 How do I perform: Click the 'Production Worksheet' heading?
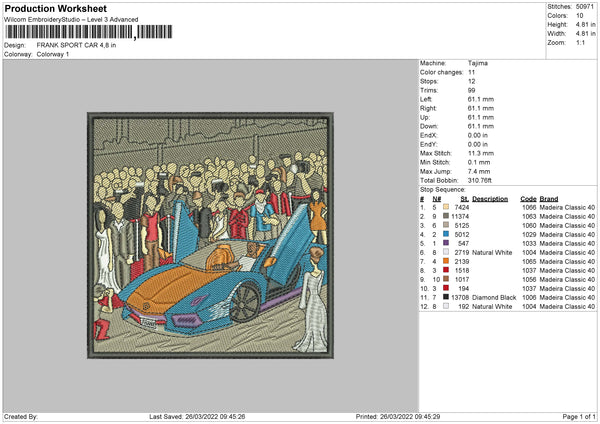(x=55, y=8)
